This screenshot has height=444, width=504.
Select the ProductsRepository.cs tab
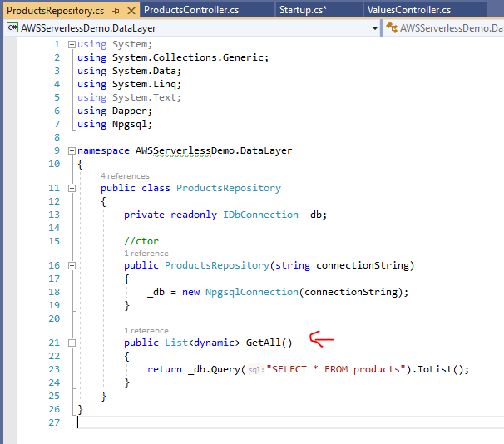56,11
